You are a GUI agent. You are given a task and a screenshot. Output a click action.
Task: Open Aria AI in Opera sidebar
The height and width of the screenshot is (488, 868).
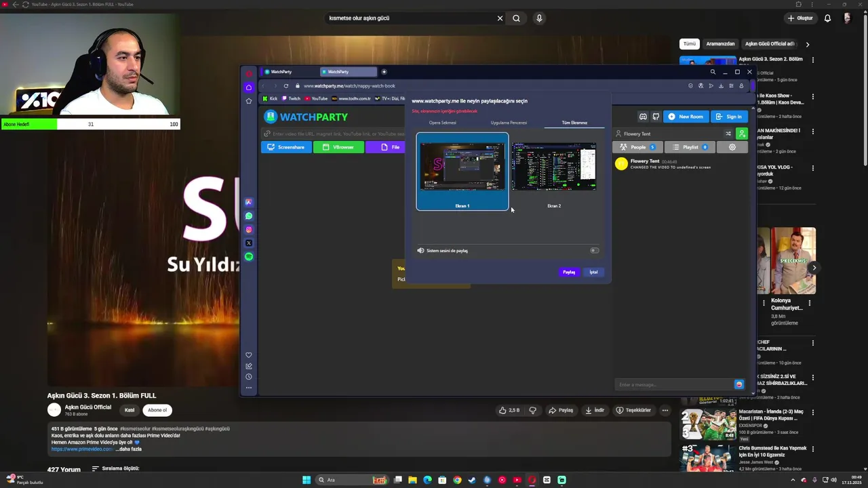[x=249, y=203]
